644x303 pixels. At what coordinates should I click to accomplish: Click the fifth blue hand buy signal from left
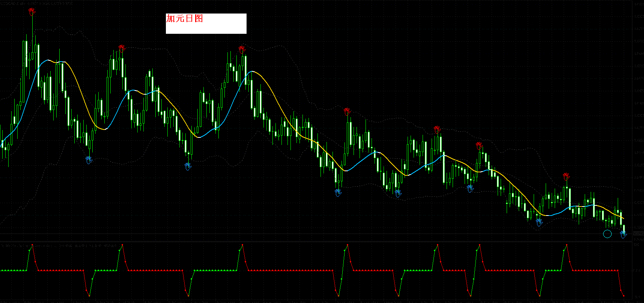pos(470,188)
